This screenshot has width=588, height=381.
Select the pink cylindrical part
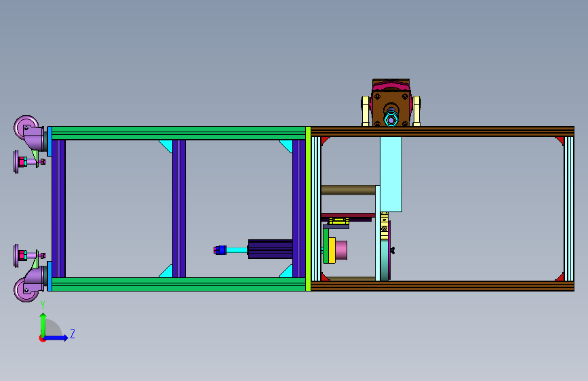(341, 250)
